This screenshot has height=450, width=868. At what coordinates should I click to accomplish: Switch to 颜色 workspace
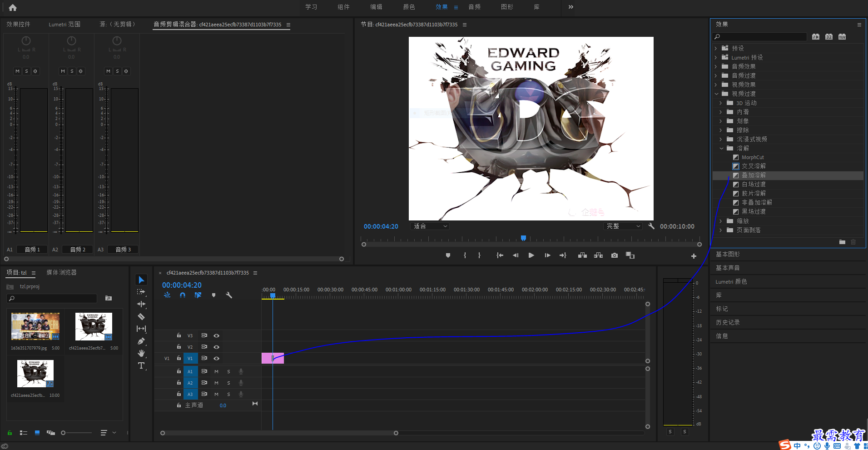pos(409,7)
